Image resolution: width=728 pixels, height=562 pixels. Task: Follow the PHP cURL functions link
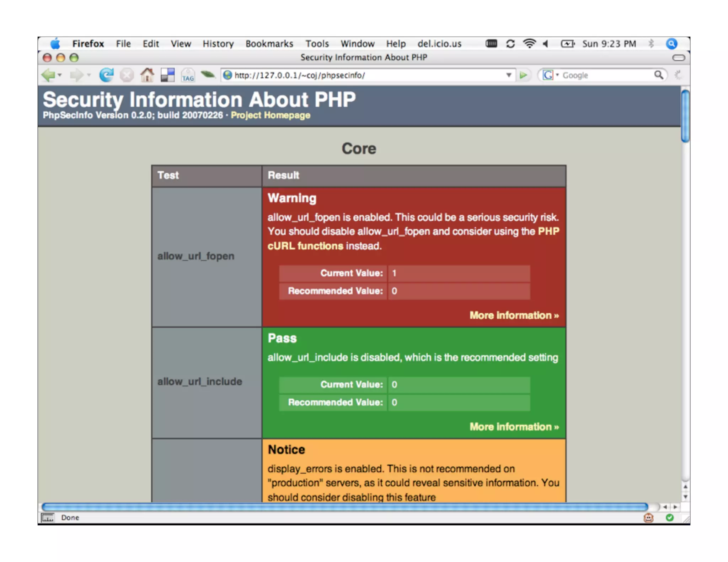pyautogui.click(x=305, y=246)
